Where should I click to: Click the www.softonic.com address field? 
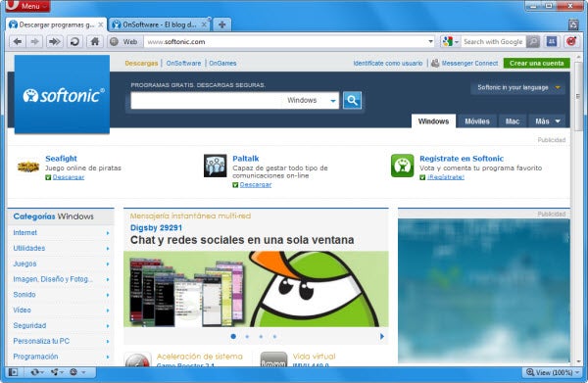(286, 41)
